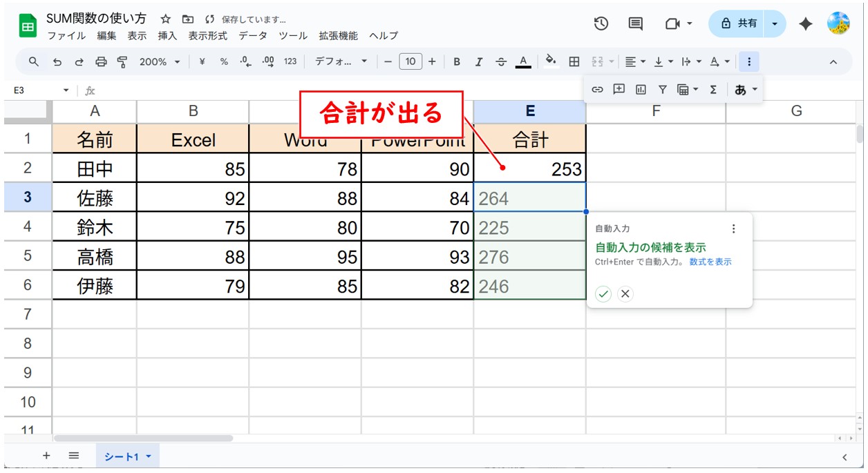
Task: Expand the デフォ... font dropdown
Action: (341, 62)
